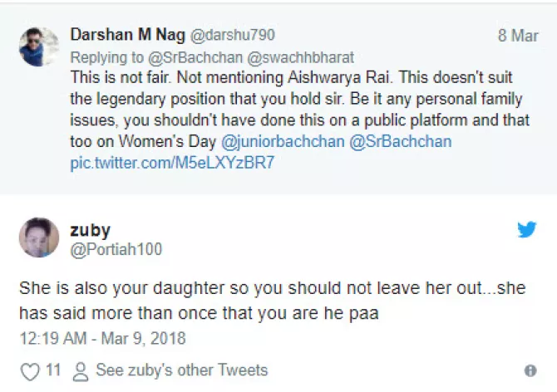
Task: Like zuby's tweet with the heart icon
Action: click(x=30, y=370)
